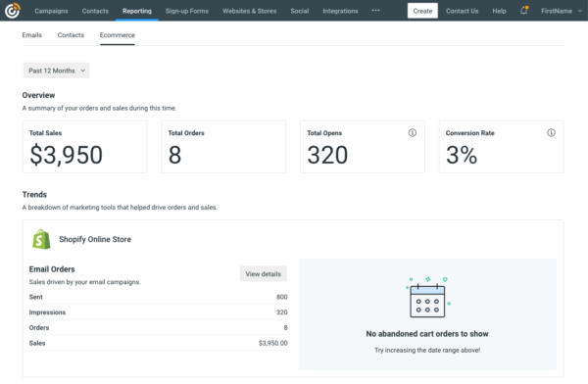This screenshot has width=588, height=384.
Task: Expand the Past 12 Months date range dropdown
Action: click(x=56, y=71)
